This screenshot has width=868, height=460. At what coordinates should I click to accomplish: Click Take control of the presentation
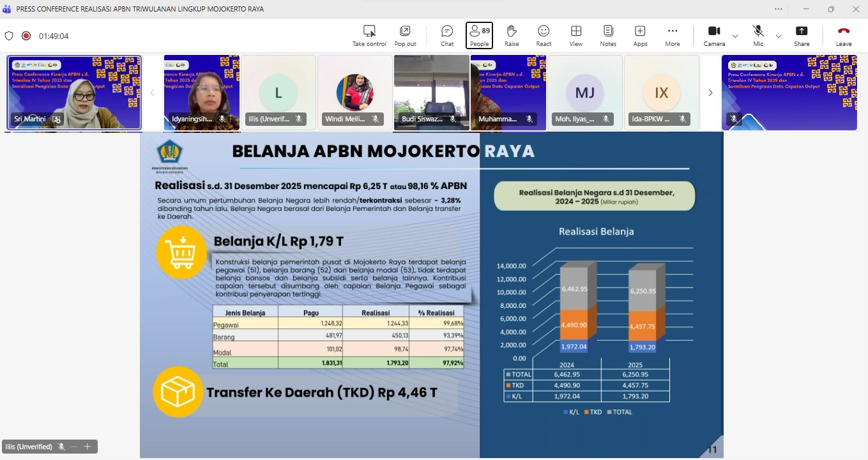point(369,35)
